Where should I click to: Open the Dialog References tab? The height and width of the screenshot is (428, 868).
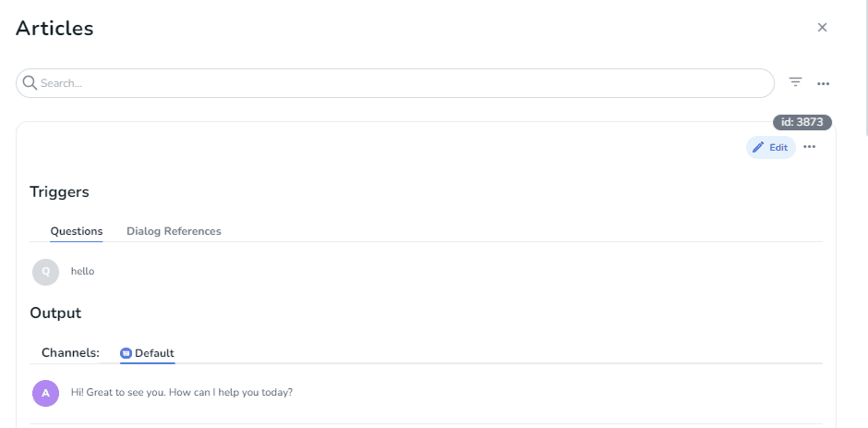coord(174,231)
